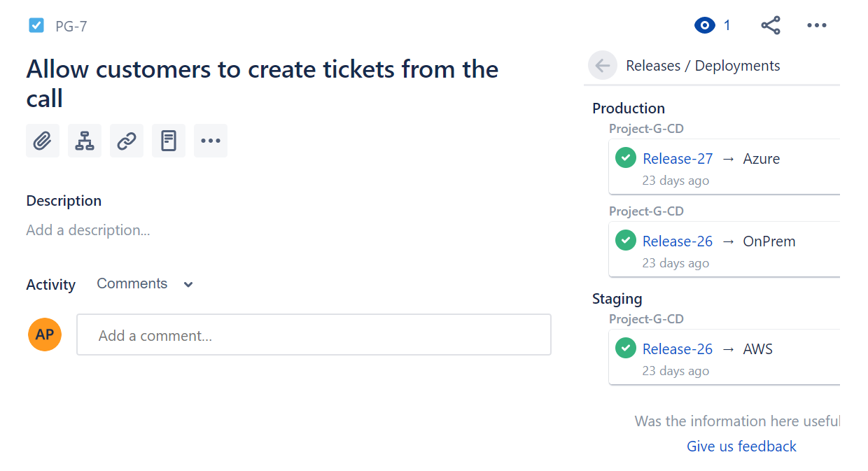The image size is (868, 471).
Task: Select the Comments activity tab
Action: click(x=132, y=283)
